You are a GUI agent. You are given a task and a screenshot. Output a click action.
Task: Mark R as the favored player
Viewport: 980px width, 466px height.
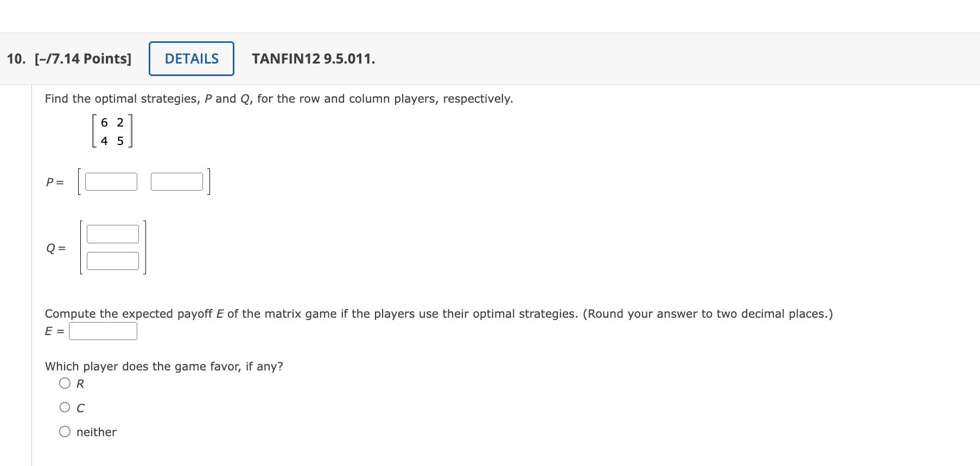(x=65, y=383)
